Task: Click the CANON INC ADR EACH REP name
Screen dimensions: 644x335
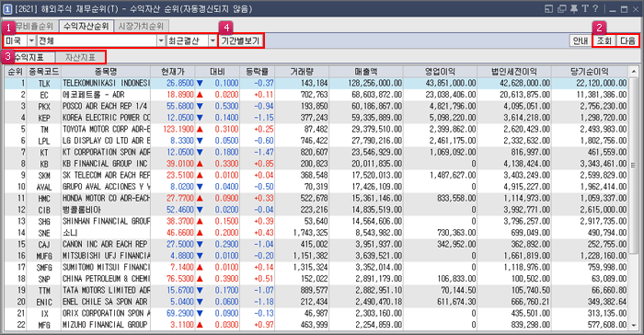Action: pos(105,244)
